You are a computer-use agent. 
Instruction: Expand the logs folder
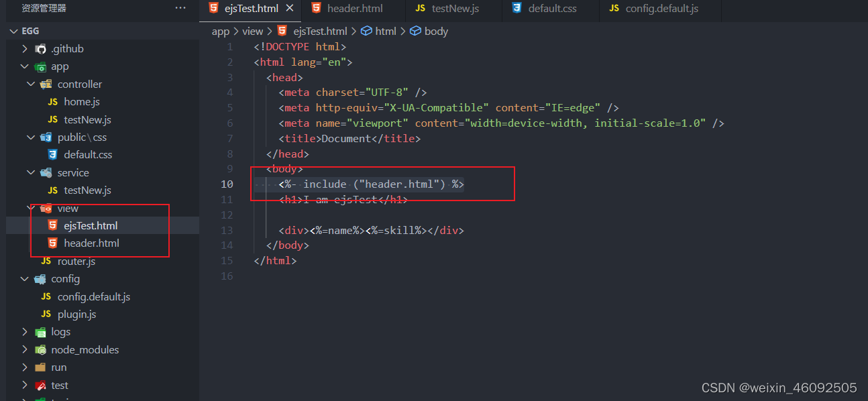pyautogui.click(x=25, y=331)
